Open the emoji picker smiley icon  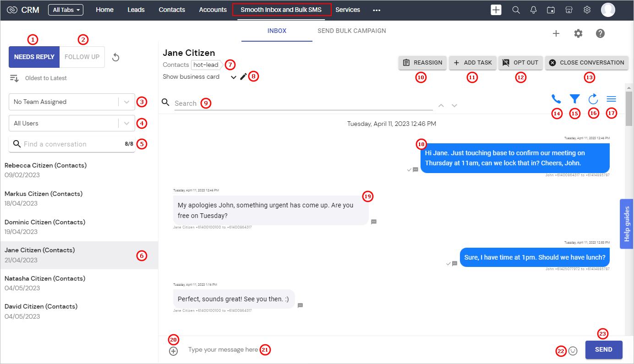[573, 351]
